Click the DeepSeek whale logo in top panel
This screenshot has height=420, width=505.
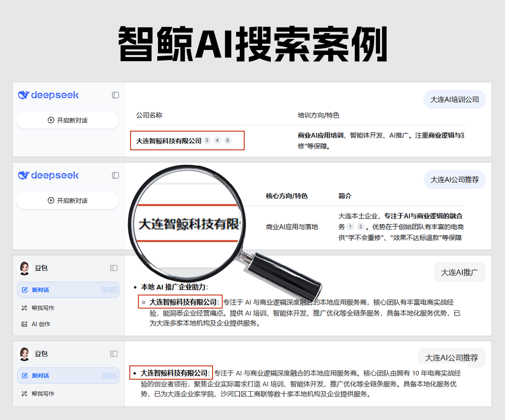(x=23, y=95)
